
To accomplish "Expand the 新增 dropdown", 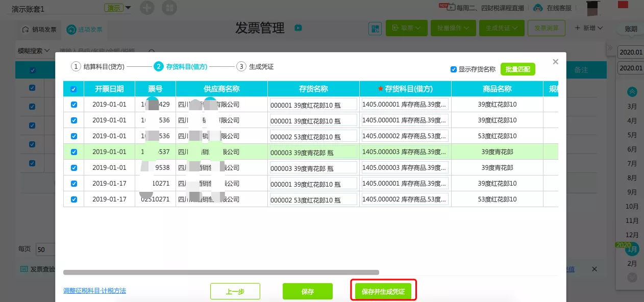I will 589,28.
